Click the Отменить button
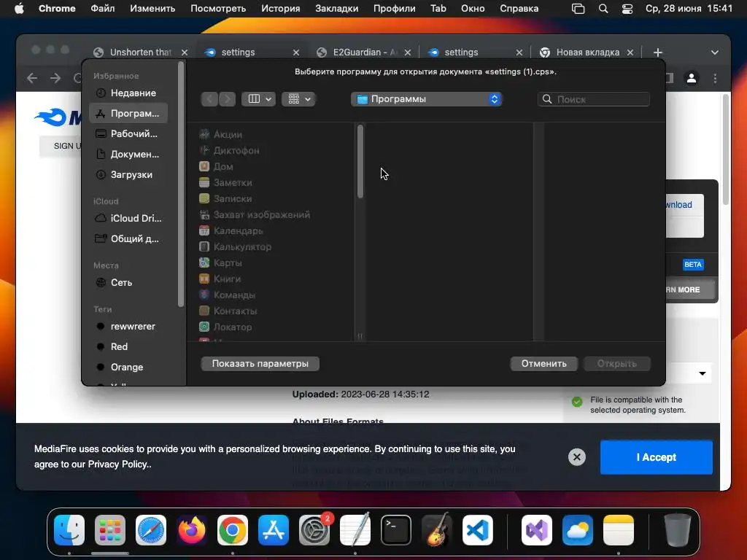The image size is (747, 560). [543, 364]
